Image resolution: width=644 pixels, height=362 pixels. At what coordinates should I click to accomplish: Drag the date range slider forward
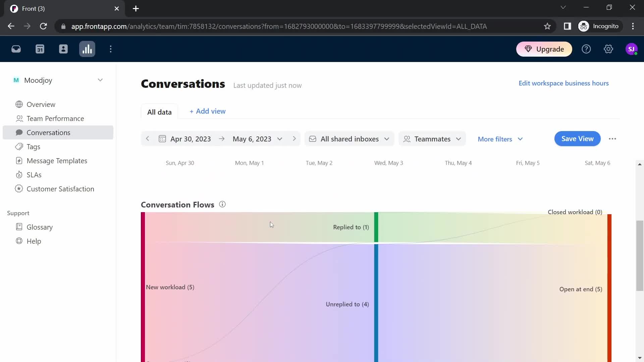click(294, 138)
